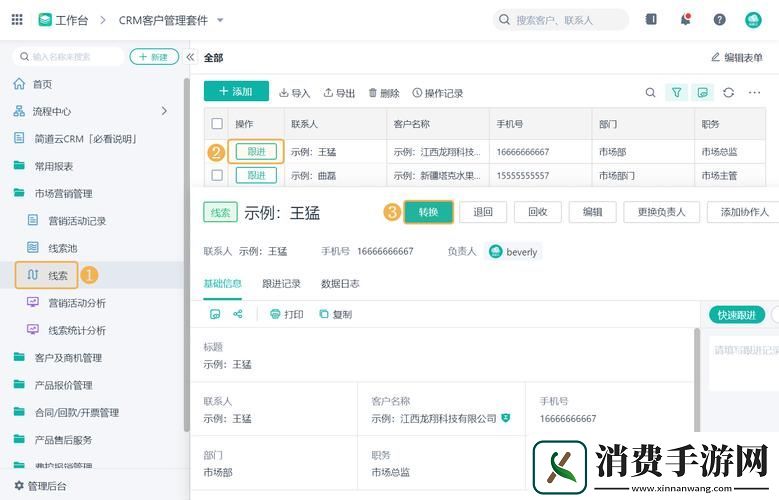The height and width of the screenshot is (500, 779).
Task: Click the 工作台 workbench icon
Action: tap(45, 20)
